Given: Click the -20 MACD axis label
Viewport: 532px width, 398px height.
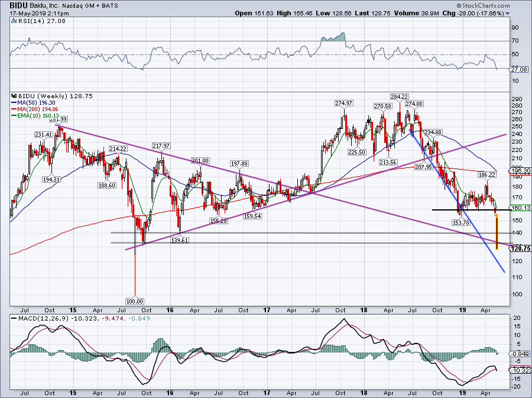Looking at the screenshot, I should click(x=516, y=387).
